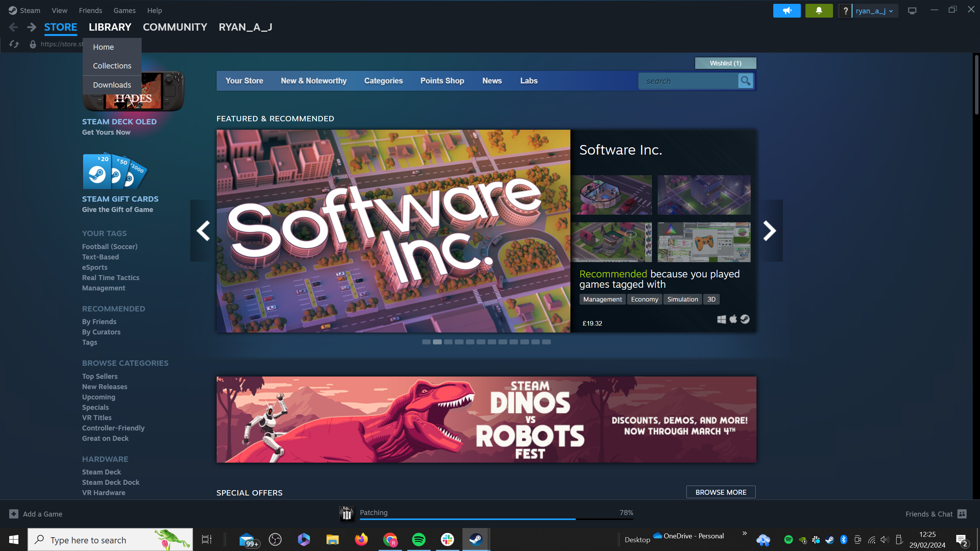Switch to the COMMUNITY tab
This screenshot has height=551, width=980.
tap(175, 27)
